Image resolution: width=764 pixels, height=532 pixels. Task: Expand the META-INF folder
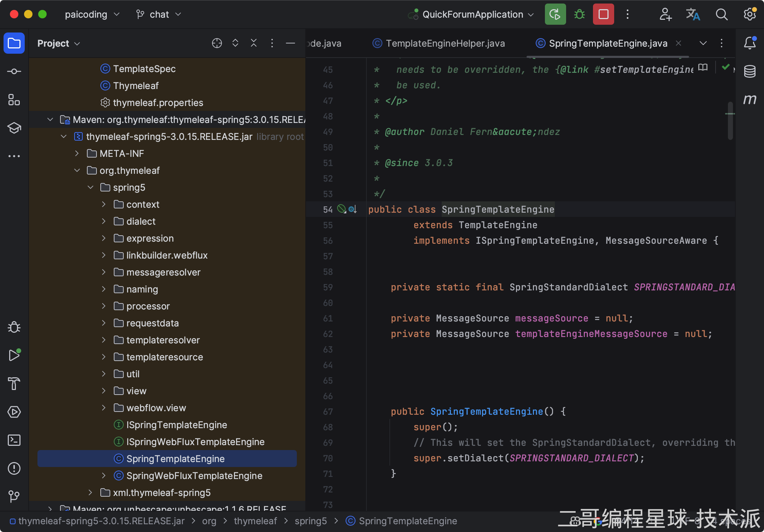tap(77, 153)
